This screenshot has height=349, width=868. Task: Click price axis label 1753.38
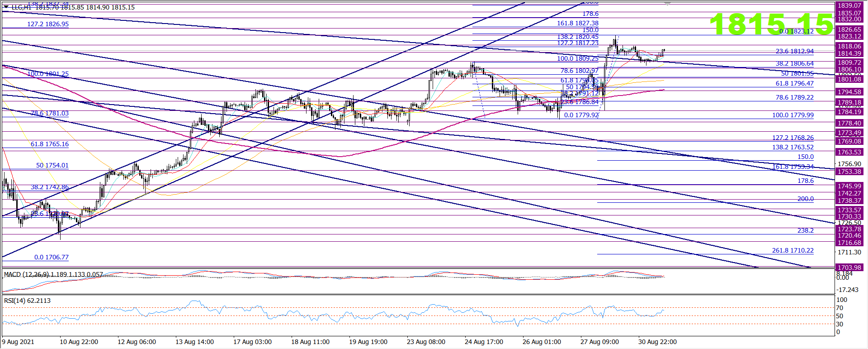pyautogui.click(x=849, y=172)
